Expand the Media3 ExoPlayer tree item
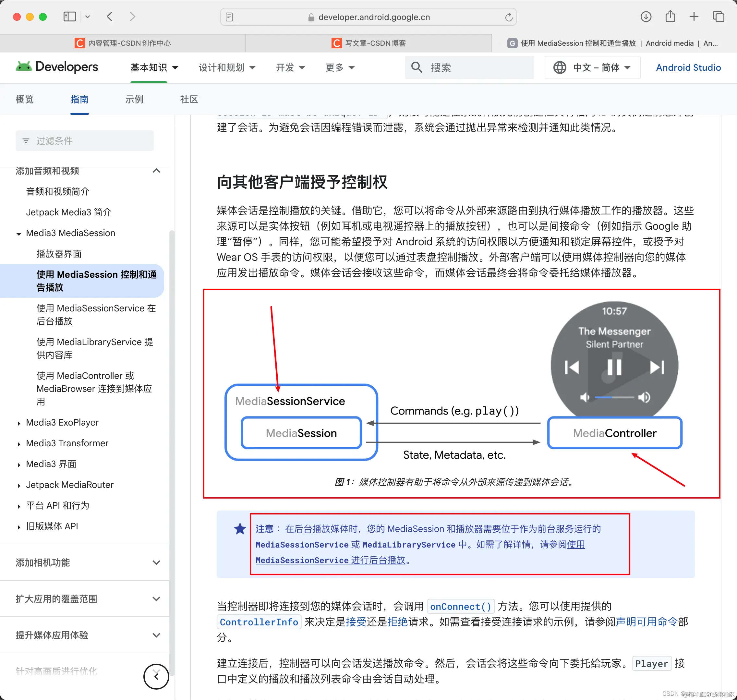The width and height of the screenshot is (737, 700). point(19,423)
